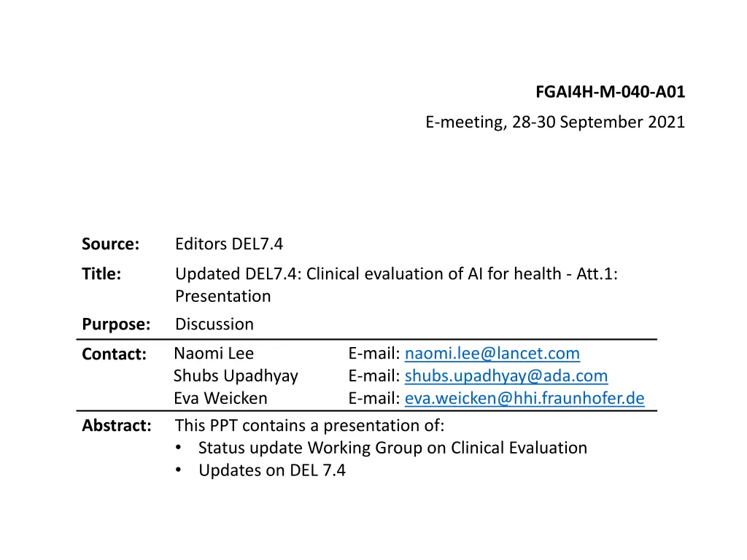Open the naomi.lee@lancet.com email link
This screenshot has height=560, width=747.
click(x=492, y=354)
